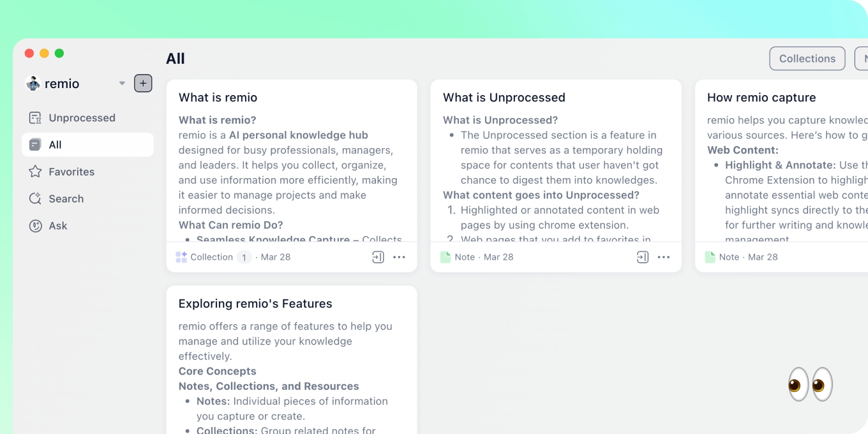
Task: Click the Collection icon on What is remio card
Action: coord(181,257)
